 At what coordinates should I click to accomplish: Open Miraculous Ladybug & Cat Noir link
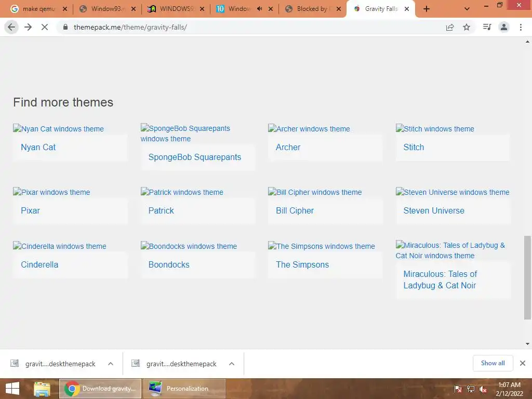(440, 280)
